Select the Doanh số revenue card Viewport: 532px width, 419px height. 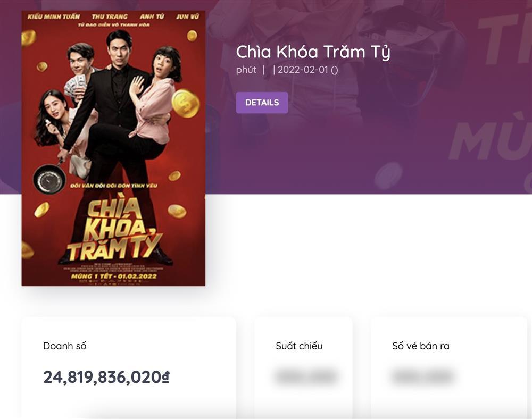pos(129,367)
